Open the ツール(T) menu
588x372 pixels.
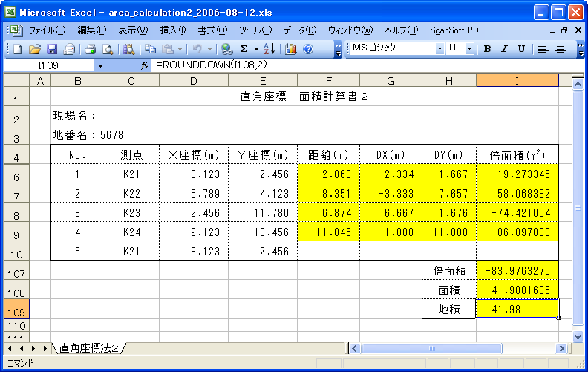pyautogui.click(x=255, y=30)
